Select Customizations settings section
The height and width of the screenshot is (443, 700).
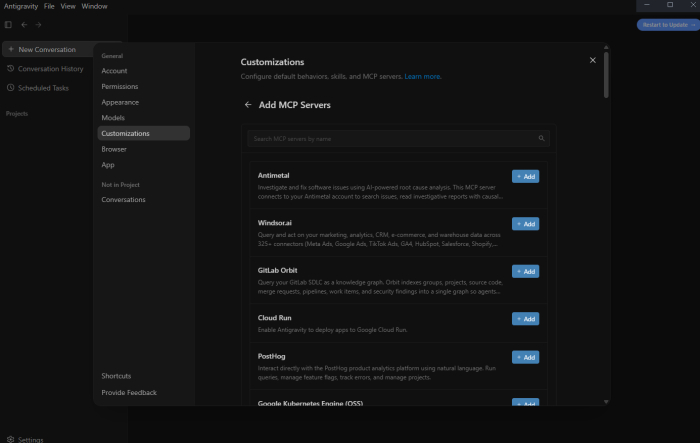(143, 133)
